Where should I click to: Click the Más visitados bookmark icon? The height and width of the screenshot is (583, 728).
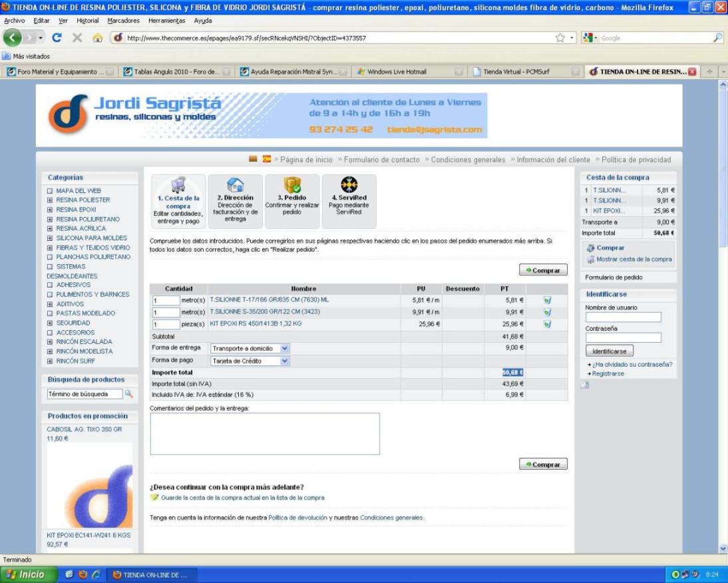click(x=6, y=56)
